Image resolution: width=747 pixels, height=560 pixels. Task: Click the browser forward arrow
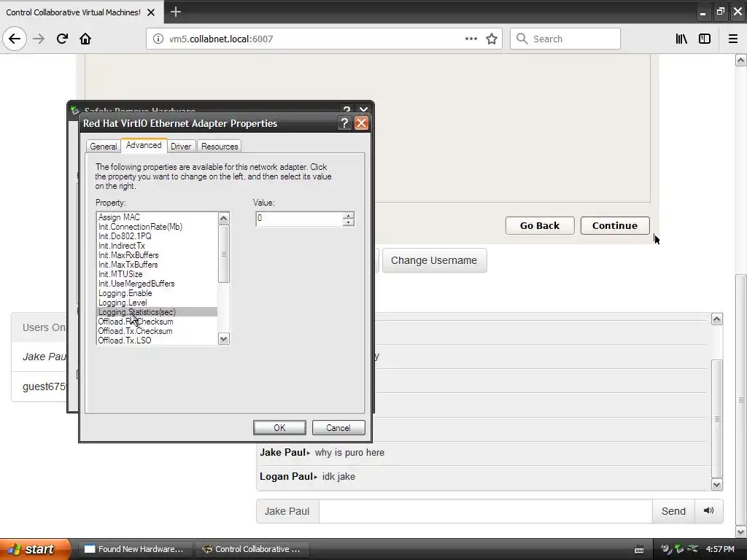click(x=39, y=39)
